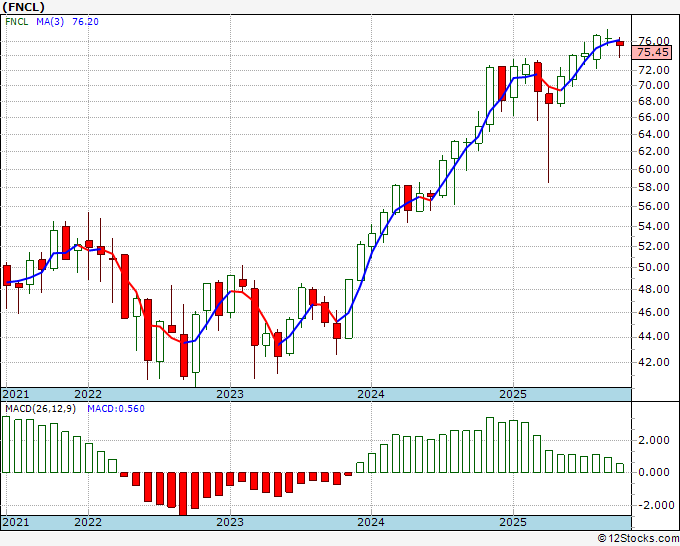Screen dimensions: 680x546
Task: Click the 52.00 price axis label
Action: coord(654,246)
